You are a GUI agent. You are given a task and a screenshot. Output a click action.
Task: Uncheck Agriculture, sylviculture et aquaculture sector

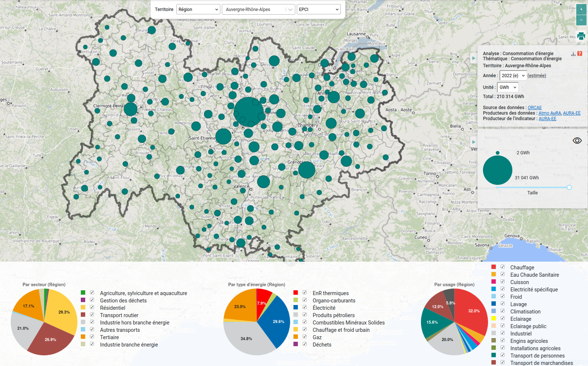[92, 293]
